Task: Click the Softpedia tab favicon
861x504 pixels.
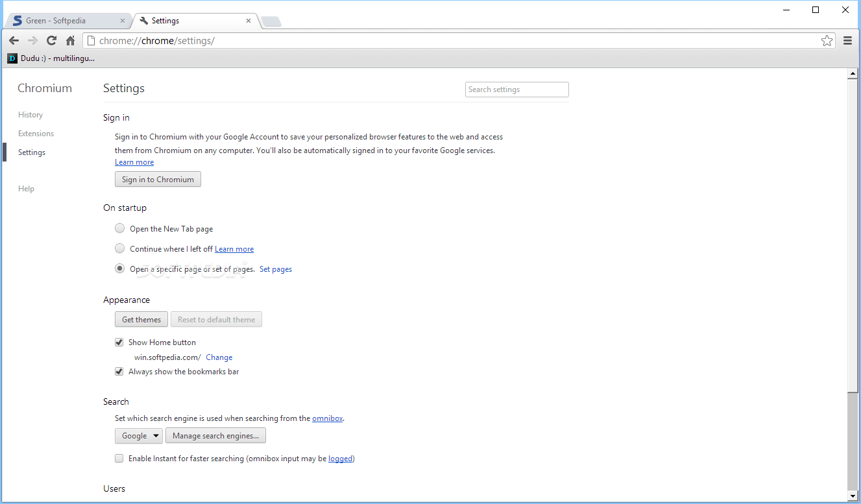Action: pyautogui.click(x=18, y=21)
